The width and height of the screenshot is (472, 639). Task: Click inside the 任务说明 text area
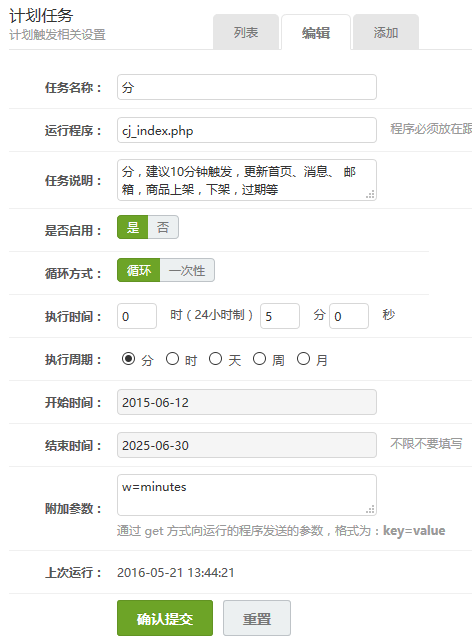click(x=247, y=180)
